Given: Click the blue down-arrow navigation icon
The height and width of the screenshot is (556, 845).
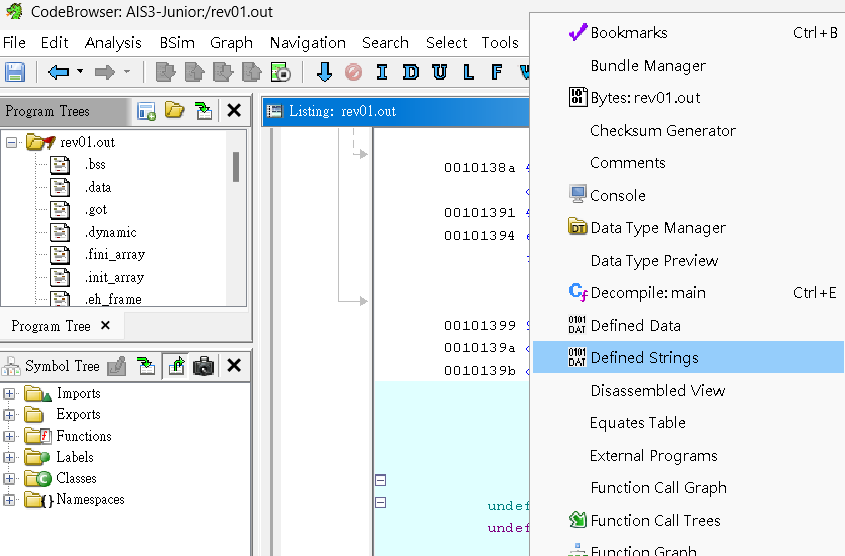Looking at the screenshot, I should pyautogui.click(x=324, y=72).
